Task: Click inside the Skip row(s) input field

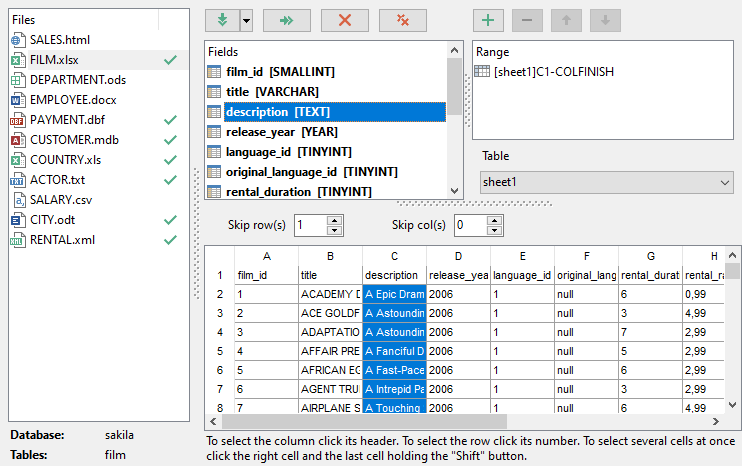Action: point(309,225)
